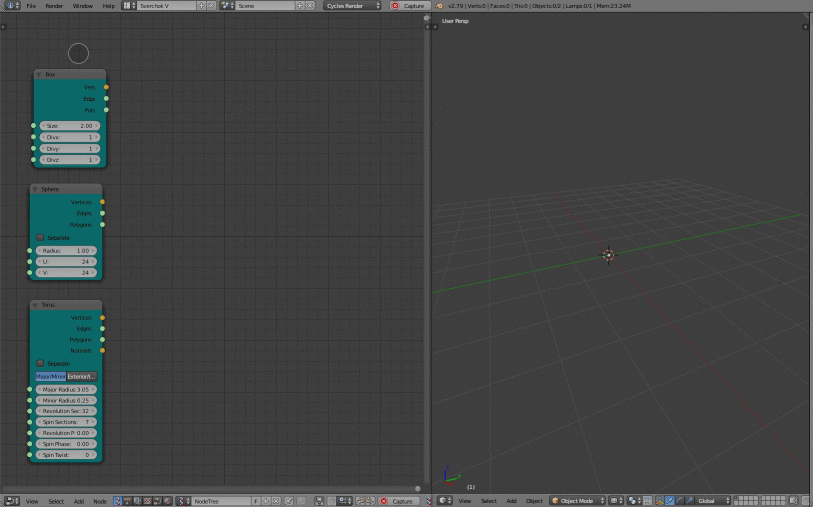The width and height of the screenshot is (813, 507).
Task: Open the Node menu in node editor
Action: click(x=100, y=500)
